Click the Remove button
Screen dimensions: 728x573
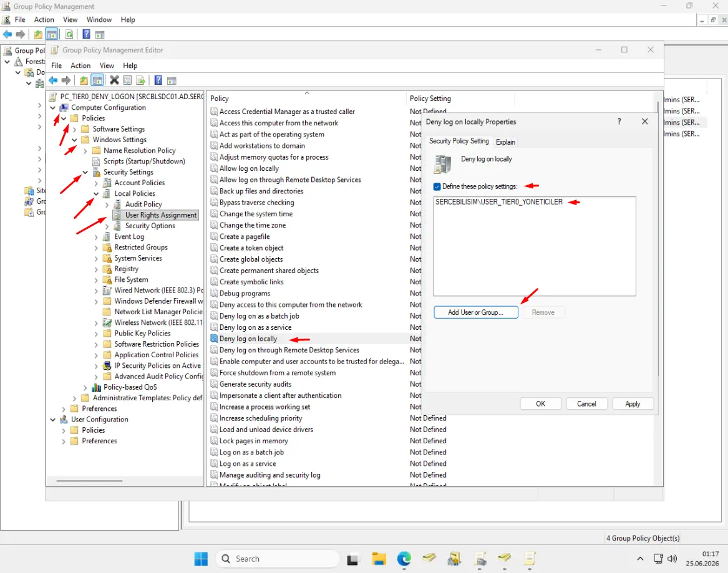[x=543, y=312]
